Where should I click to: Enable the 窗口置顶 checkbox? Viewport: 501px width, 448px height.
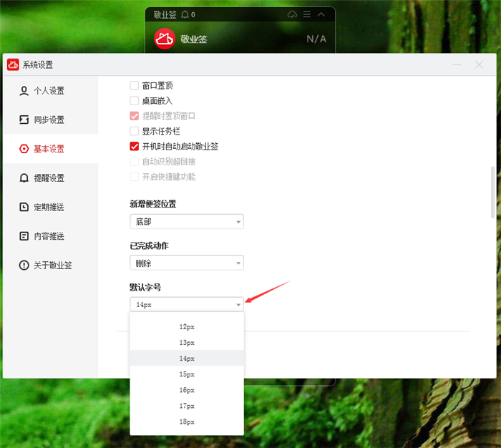tap(135, 86)
